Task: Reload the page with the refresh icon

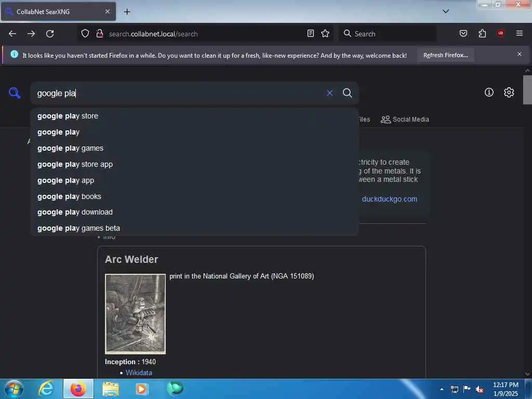Action: coord(50,34)
